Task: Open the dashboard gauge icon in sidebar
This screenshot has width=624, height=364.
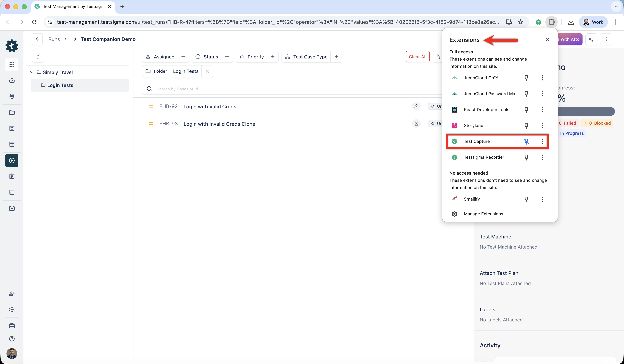Action: pos(12,80)
